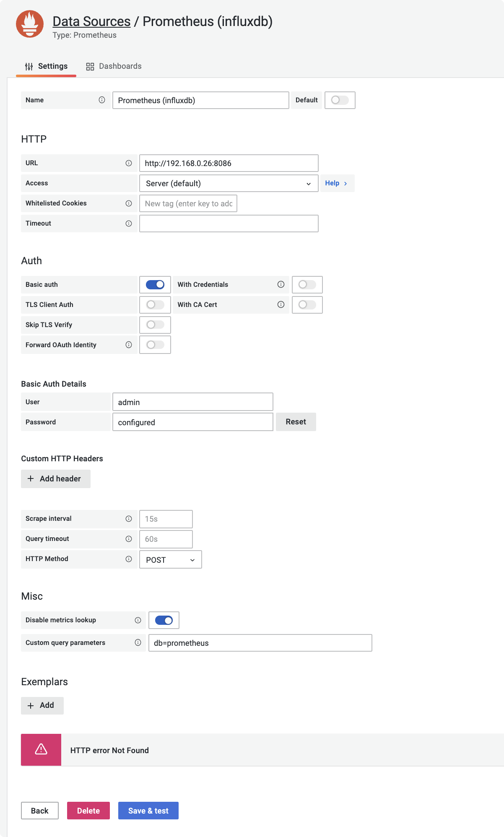Click the Prometheus flame logo icon

point(30,24)
